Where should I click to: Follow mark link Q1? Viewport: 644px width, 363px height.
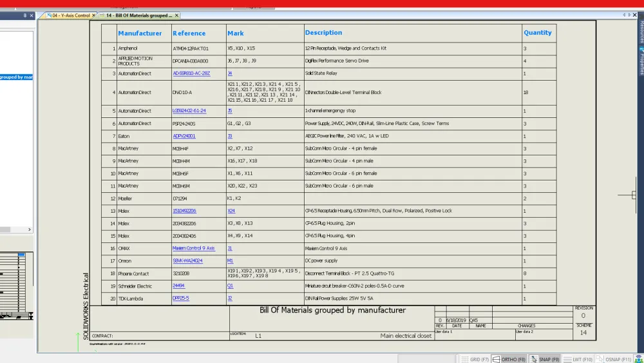click(230, 285)
